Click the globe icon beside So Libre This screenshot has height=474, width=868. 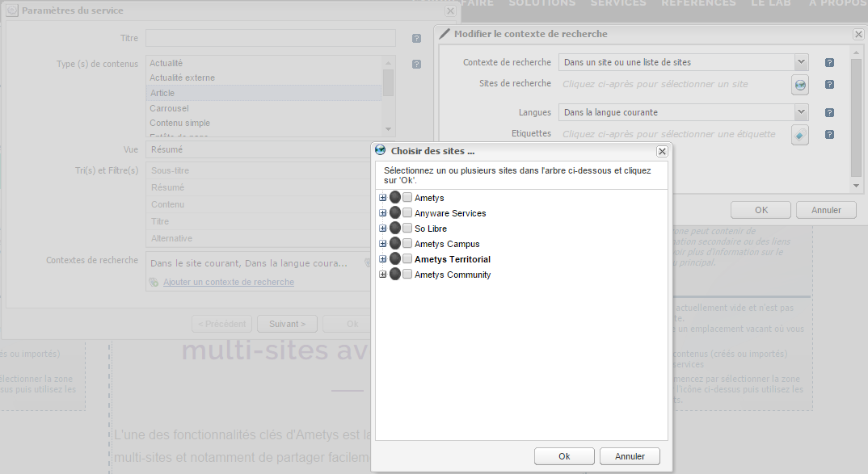point(394,228)
